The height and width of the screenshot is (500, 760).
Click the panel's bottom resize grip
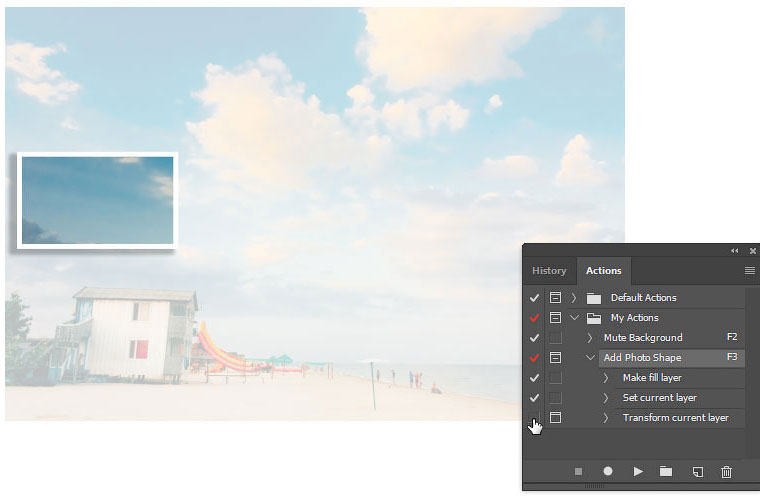click(594, 486)
